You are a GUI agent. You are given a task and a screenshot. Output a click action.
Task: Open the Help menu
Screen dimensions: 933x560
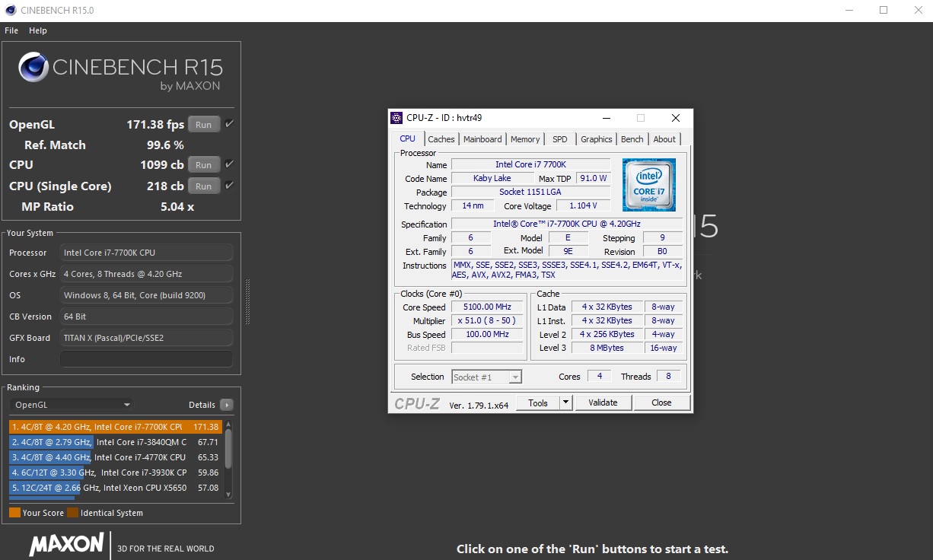(x=38, y=30)
